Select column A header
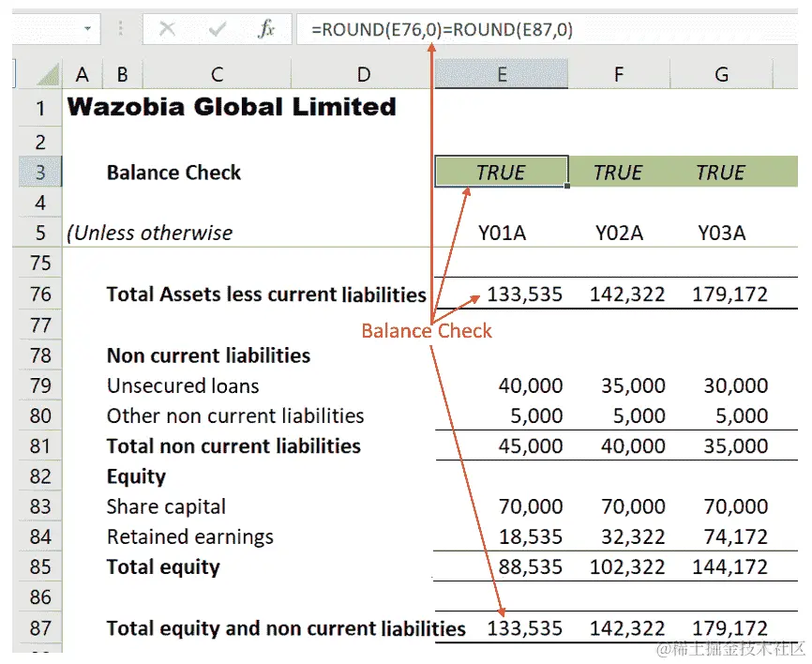 click(x=83, y=74)
